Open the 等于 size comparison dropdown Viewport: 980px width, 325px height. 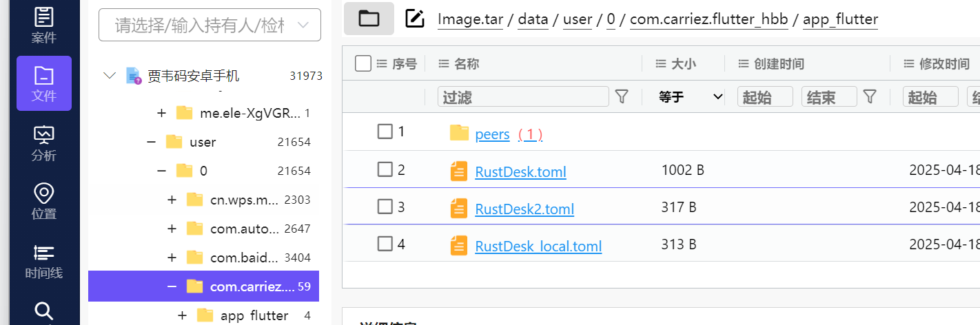(x=691, y=97)
